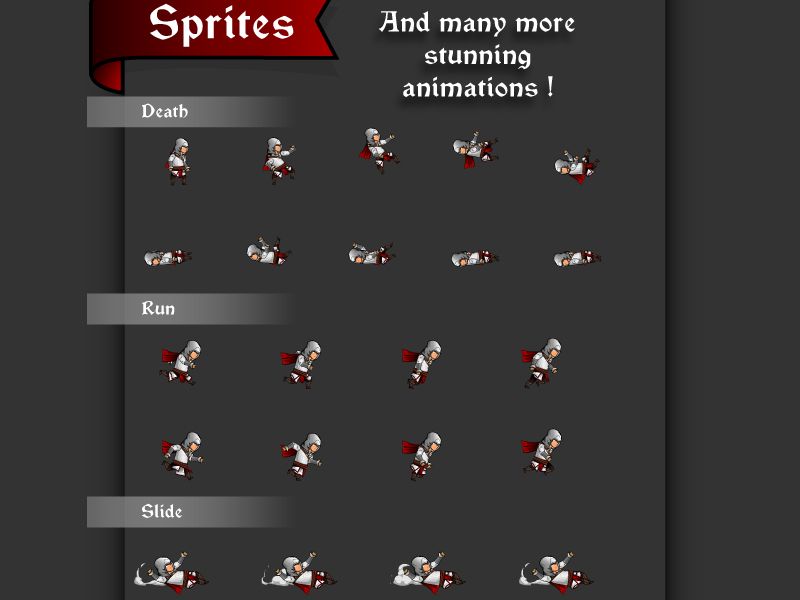Select the Run section label
The image size is (800, 600).
158,309
